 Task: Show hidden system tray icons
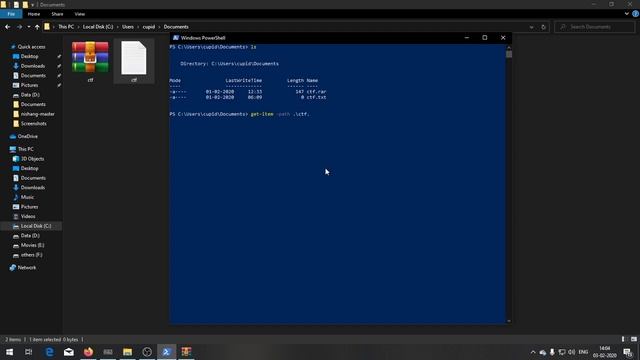tap(533, 352)
